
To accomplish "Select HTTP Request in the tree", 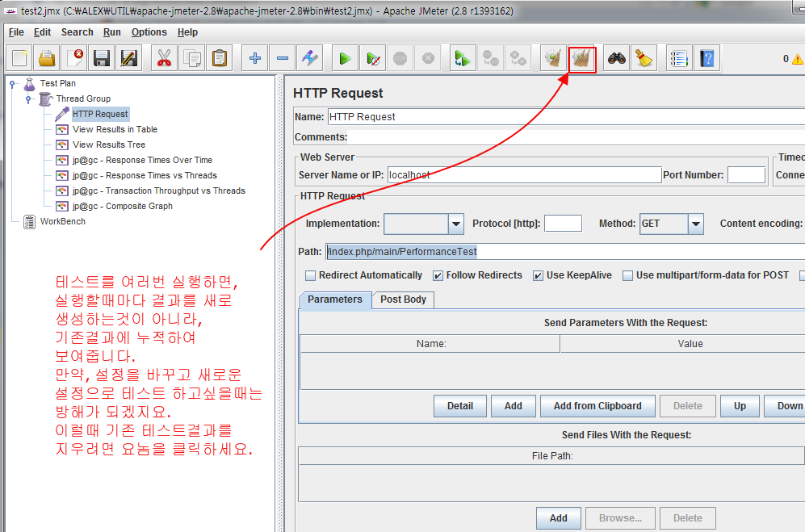I will point(99,114).
